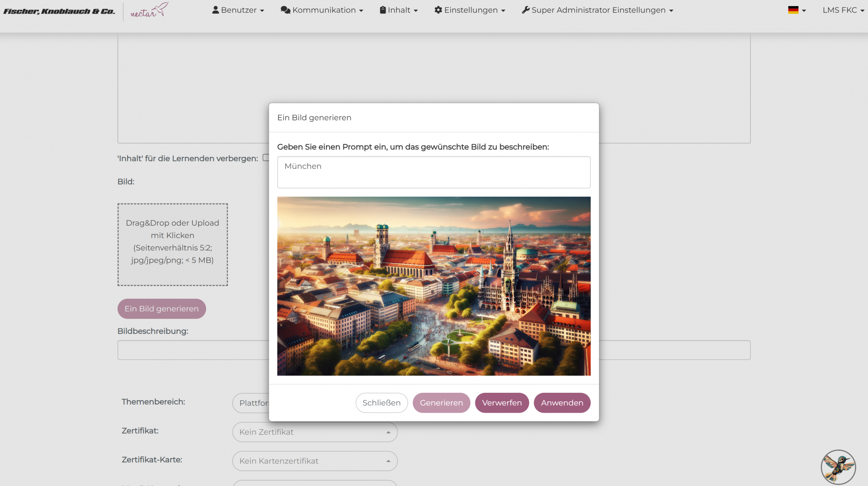This screenshot has height=486, width=868.
Task: Click the München prompt text field
Action: click(x=434, y=172)
